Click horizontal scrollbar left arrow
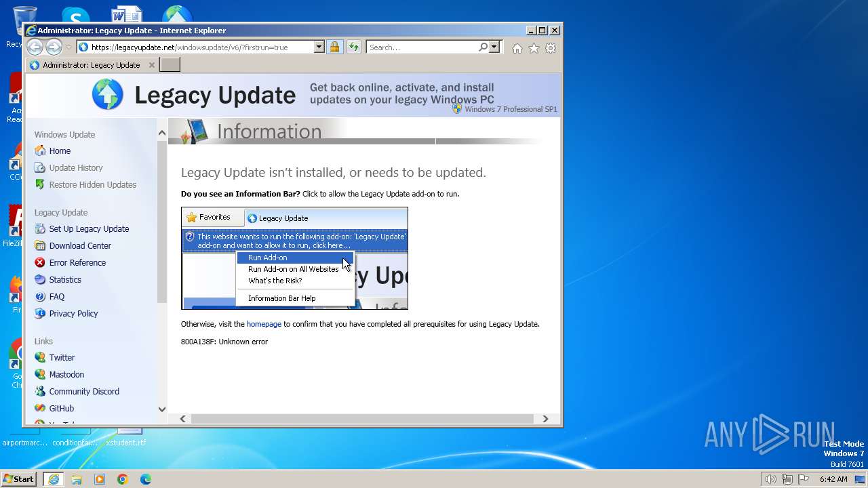The width and height of the screenshot is (868, 488). (182, 419)
